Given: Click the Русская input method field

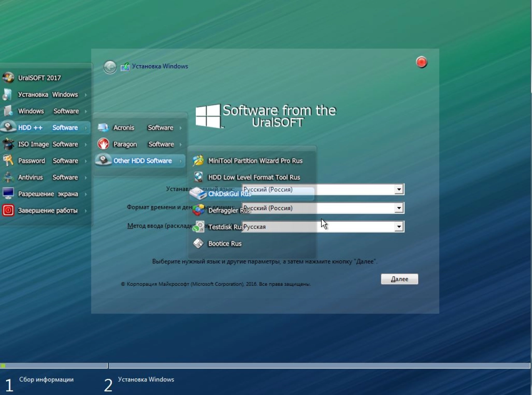Looking at the screenshot, I should click(323, 227).
